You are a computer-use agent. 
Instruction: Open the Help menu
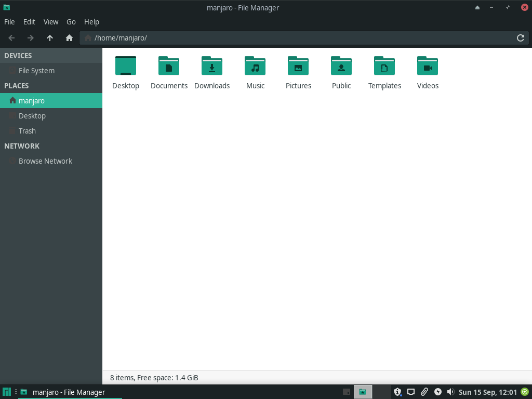coord(91,22)
